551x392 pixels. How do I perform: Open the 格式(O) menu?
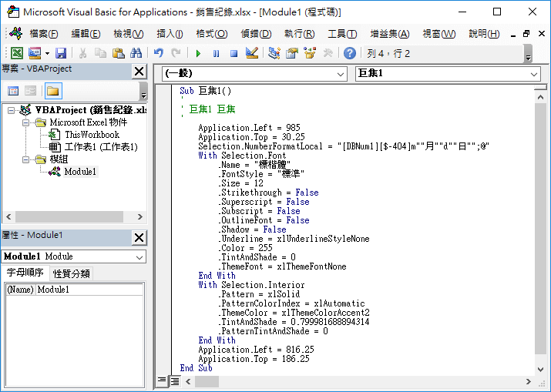[212, 34]
